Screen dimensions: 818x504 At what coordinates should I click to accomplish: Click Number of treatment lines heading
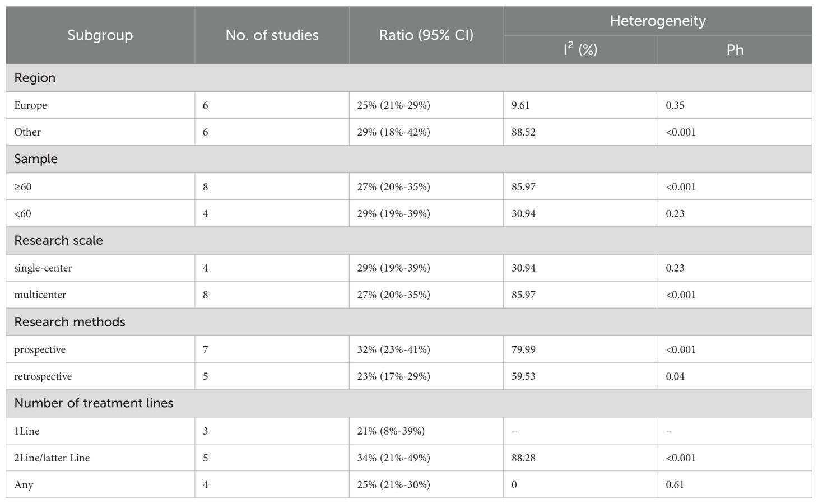click(94, 403)
